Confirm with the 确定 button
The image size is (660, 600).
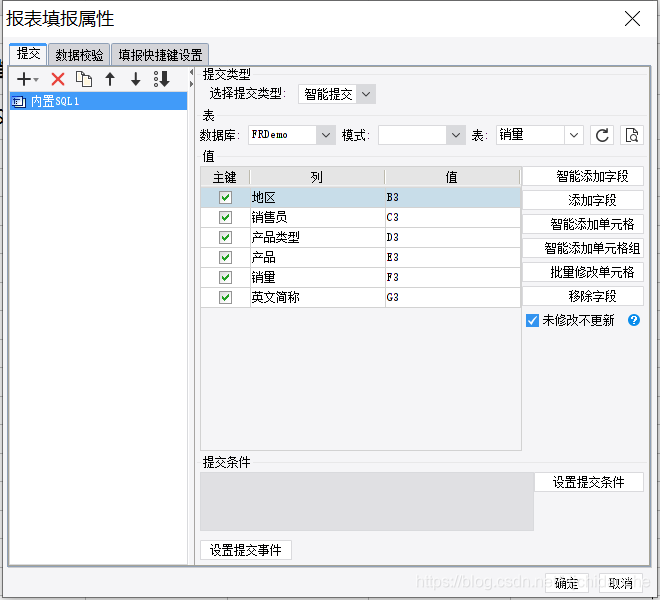[566, 583]
